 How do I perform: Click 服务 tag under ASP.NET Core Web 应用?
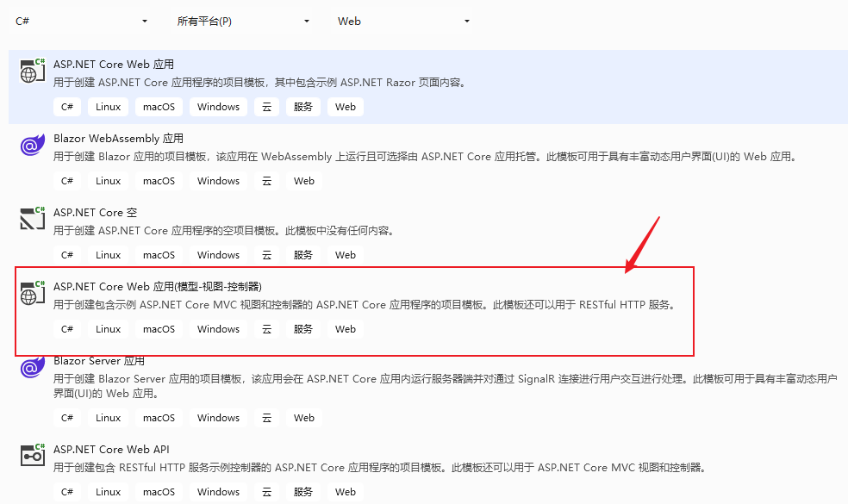(x=303, y=107)
